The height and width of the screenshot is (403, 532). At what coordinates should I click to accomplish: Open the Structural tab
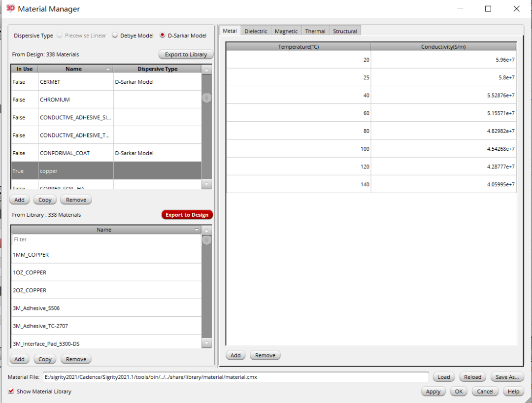tap(345, 31)
